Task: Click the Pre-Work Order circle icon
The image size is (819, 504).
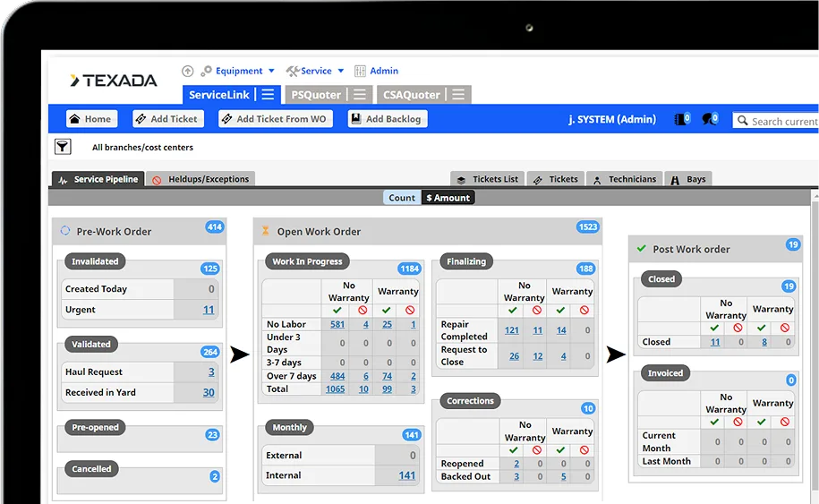Action: [x=64, y=230]
